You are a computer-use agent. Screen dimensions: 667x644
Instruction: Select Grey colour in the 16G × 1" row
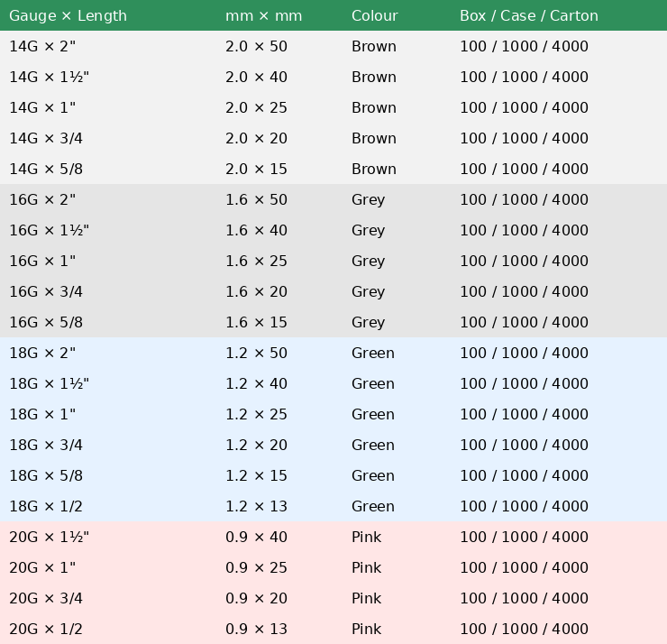[x=368, y=262]
